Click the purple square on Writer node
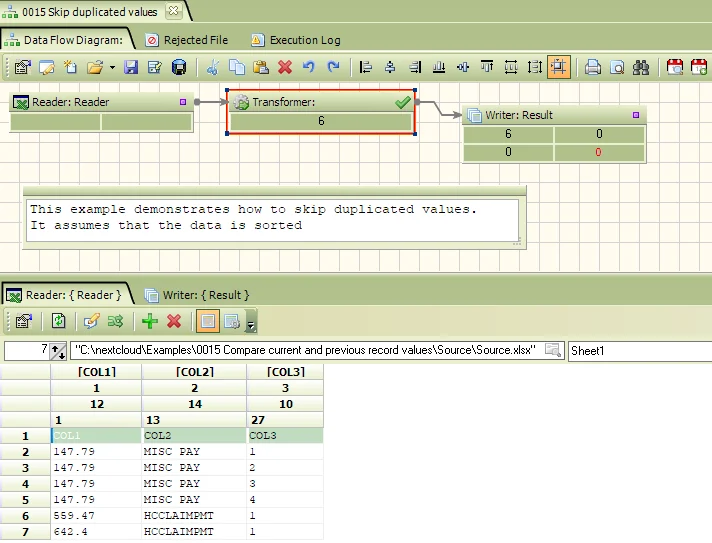 coord(636,115)
